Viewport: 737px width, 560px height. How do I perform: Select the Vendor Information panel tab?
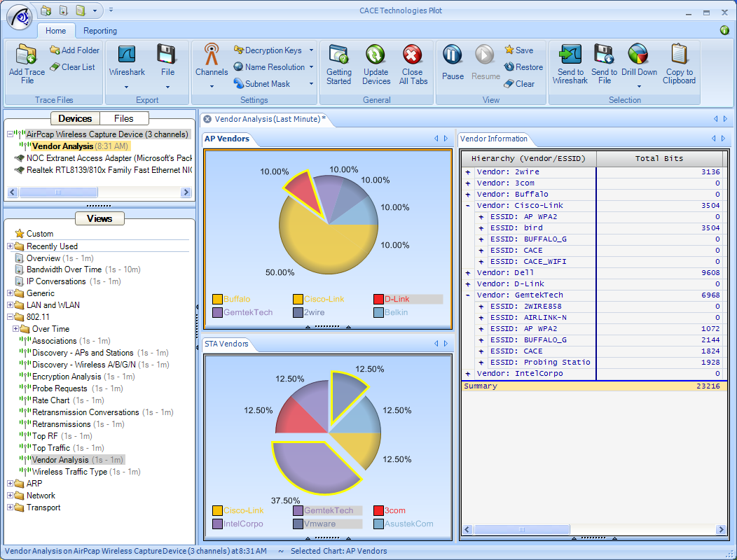pos(494,139)
